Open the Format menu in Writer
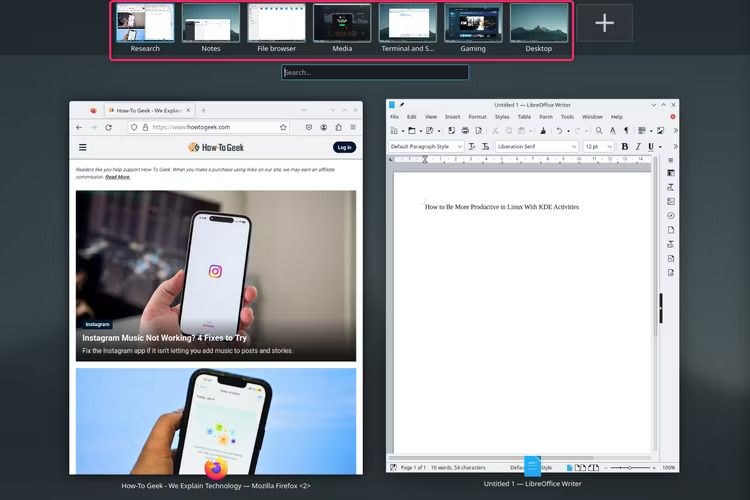Image resolution: width=750 pixels, height=500 pixels. coord(477,117)
